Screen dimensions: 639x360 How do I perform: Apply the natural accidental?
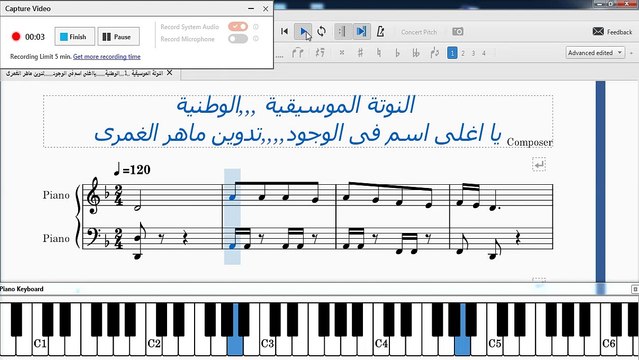379,53
